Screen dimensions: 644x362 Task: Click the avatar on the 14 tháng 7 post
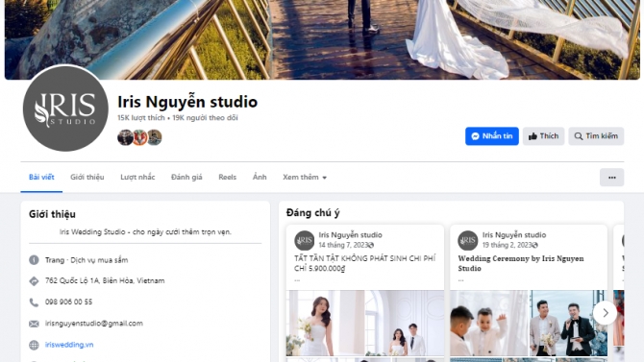pyautogui.click(x=304, y=240)
